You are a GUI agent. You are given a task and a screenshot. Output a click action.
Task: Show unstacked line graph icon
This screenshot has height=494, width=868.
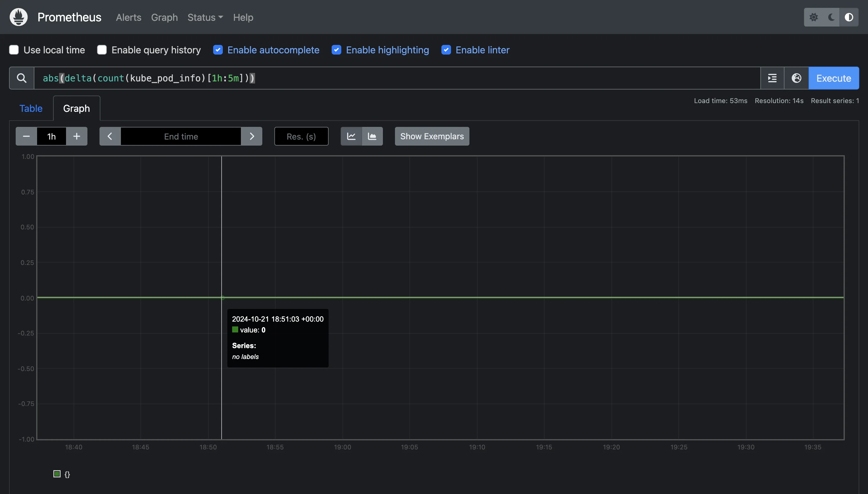[x=351, y=137]
